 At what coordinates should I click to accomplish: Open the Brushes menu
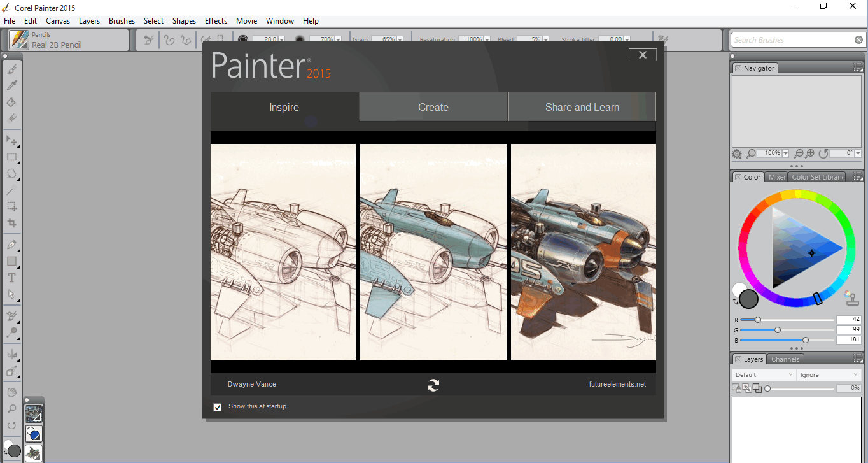click(122, 21)
